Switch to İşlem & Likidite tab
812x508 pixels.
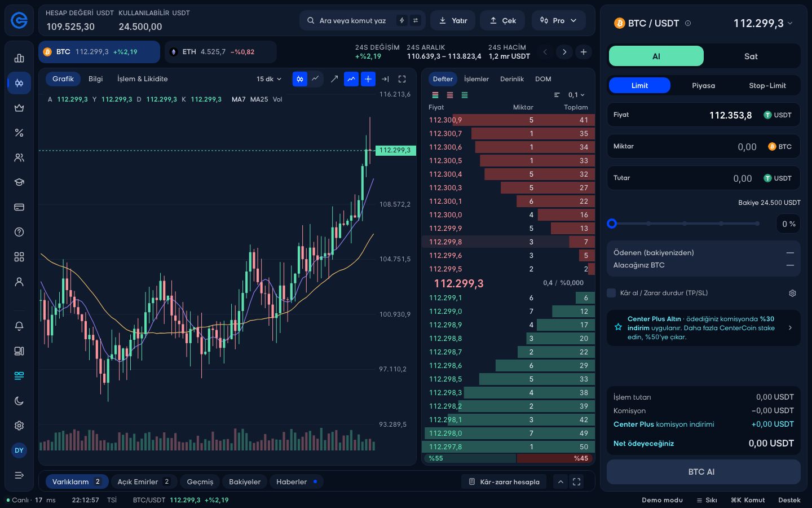143,79
